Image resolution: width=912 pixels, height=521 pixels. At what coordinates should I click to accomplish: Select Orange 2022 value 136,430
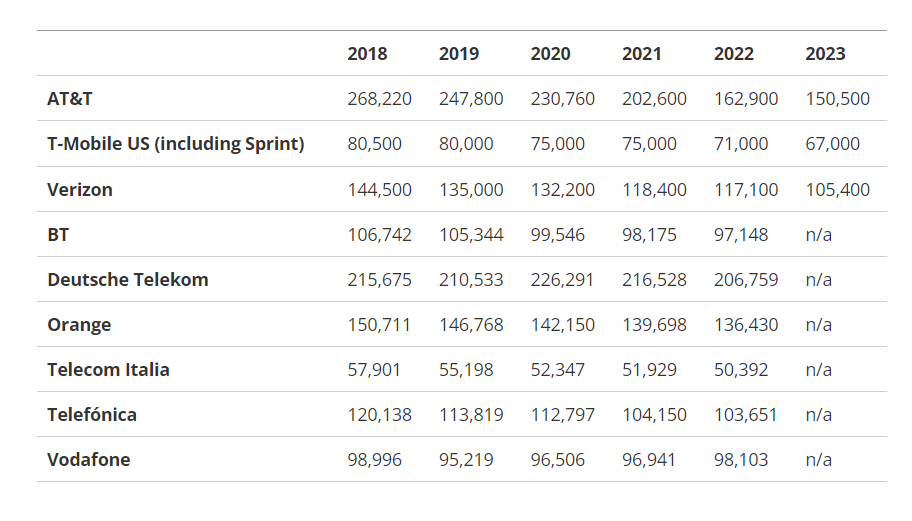[746, 324]
